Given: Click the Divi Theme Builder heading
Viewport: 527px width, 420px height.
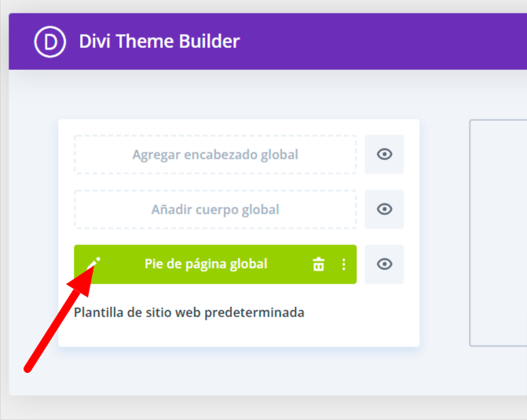Looking at the screenshot, I should (159, 42).
